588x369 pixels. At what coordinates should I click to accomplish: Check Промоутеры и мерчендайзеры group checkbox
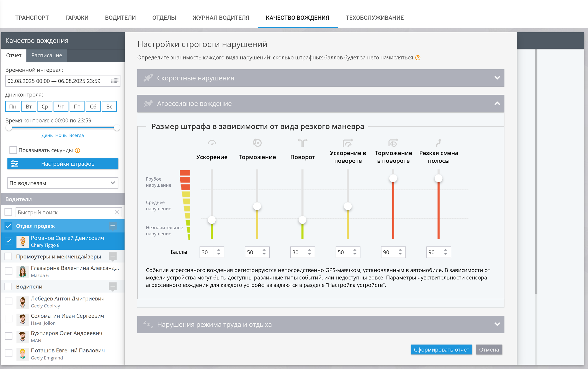tap(8, 256)
